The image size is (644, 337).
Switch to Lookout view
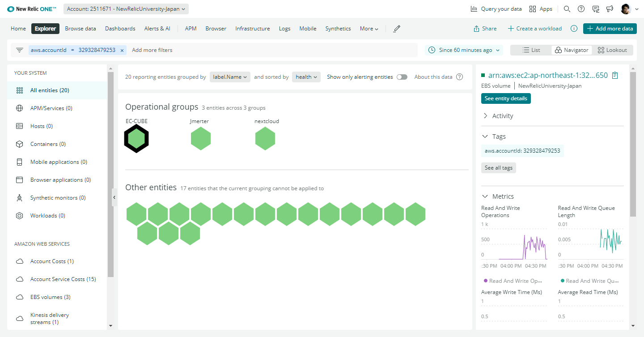point(612,50)
